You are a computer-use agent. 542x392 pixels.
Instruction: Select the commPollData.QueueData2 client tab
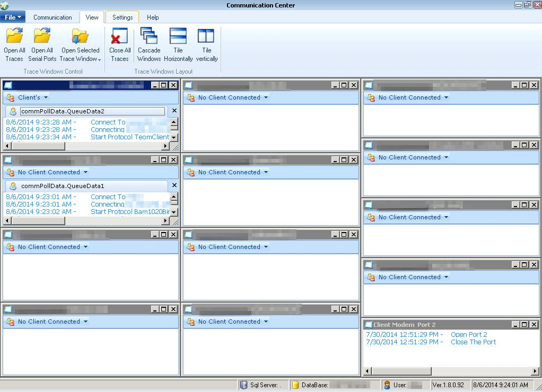[63, 111]
